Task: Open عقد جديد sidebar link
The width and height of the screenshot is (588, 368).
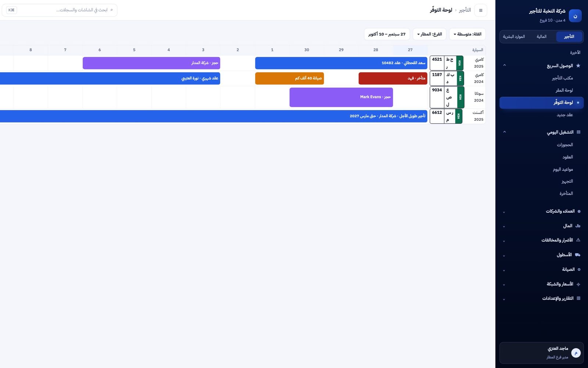Action: [541, 115]
